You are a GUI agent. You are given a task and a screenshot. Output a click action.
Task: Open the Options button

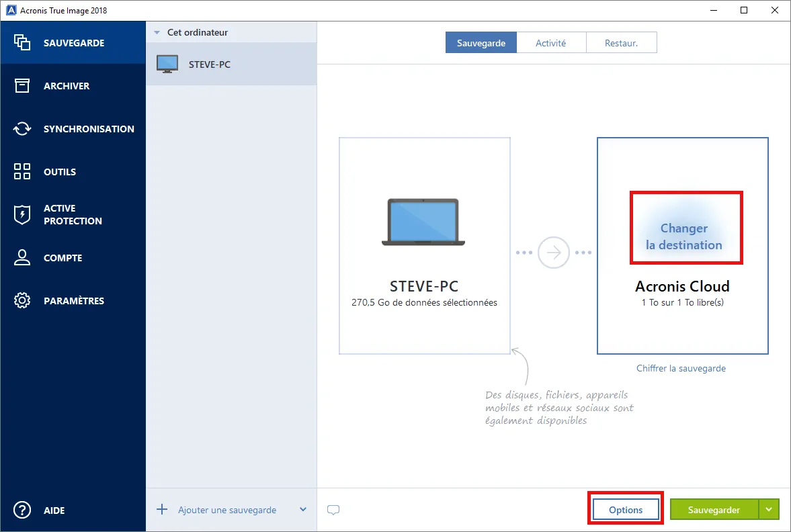point(626,509)
